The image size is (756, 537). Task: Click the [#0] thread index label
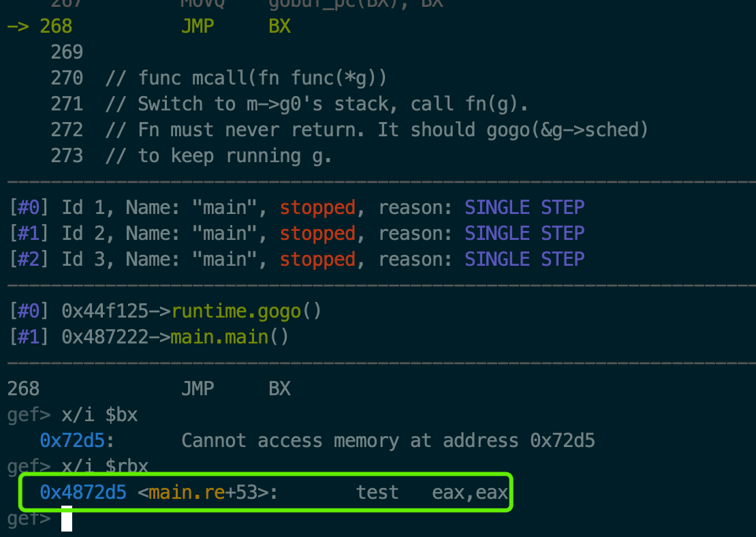pyautogui.click(x=29, y=207)
